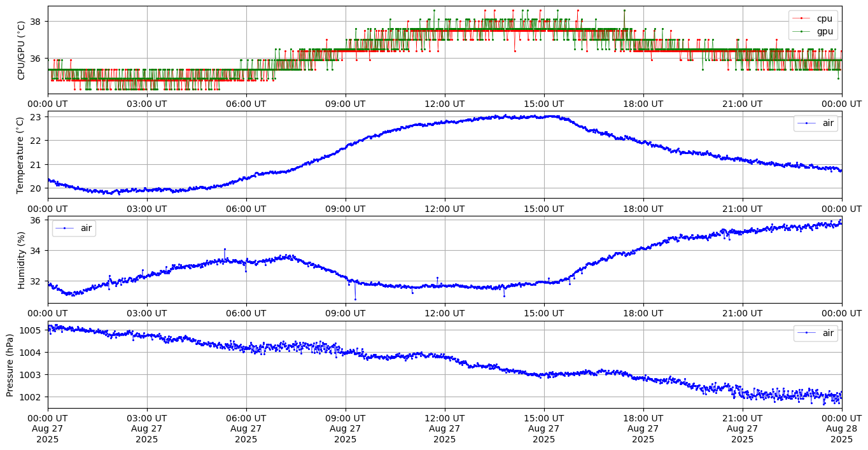Click the Pressure (hPa) y-axis label
The width and height of the screenshot is (868, 450).
pos(10,365)
